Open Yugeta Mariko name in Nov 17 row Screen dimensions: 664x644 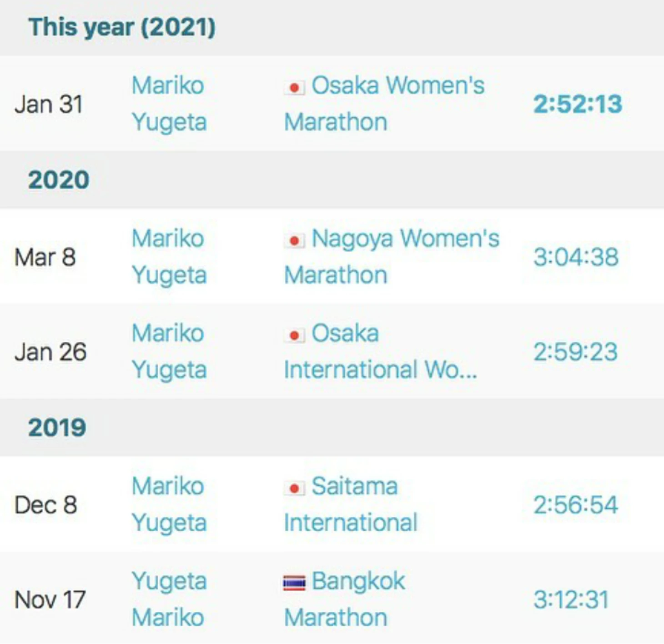pos(169,599)
